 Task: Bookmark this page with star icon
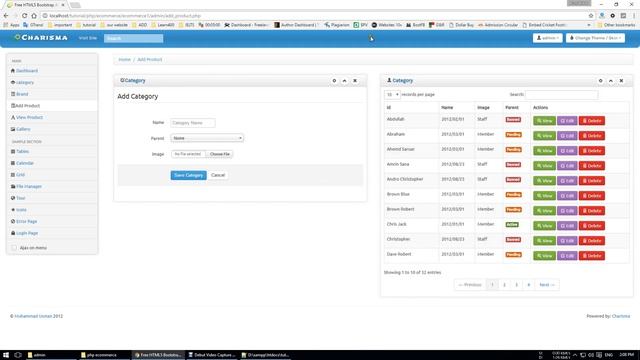coord(591,16)
